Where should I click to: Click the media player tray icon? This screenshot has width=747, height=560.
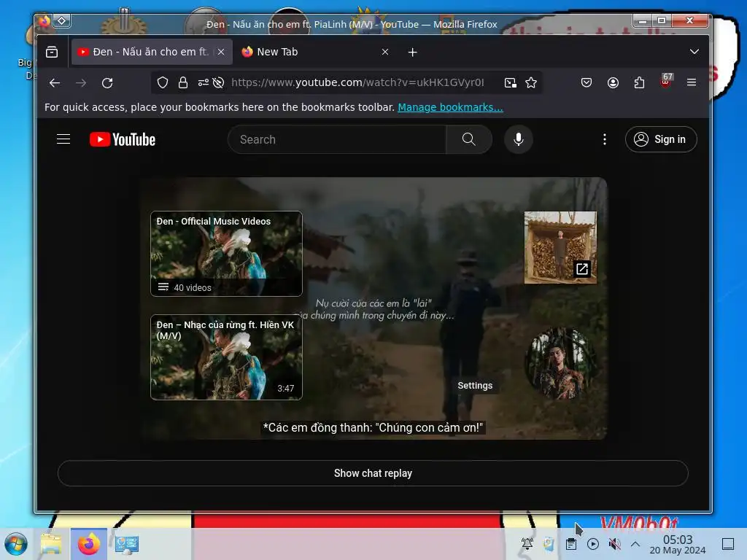point(593,544)
